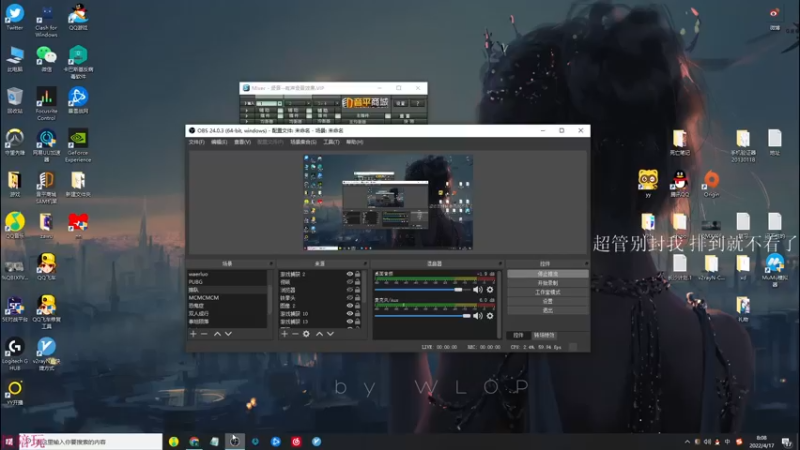
Task: Open 文件(F) menu in OBS
Action: (196, 142)
